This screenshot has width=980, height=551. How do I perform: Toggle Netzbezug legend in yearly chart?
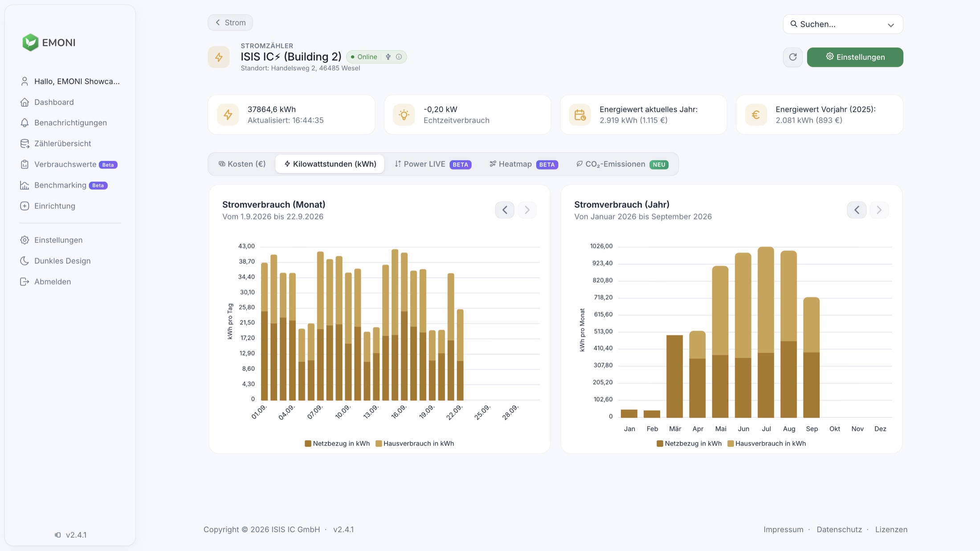click(689, 443)
